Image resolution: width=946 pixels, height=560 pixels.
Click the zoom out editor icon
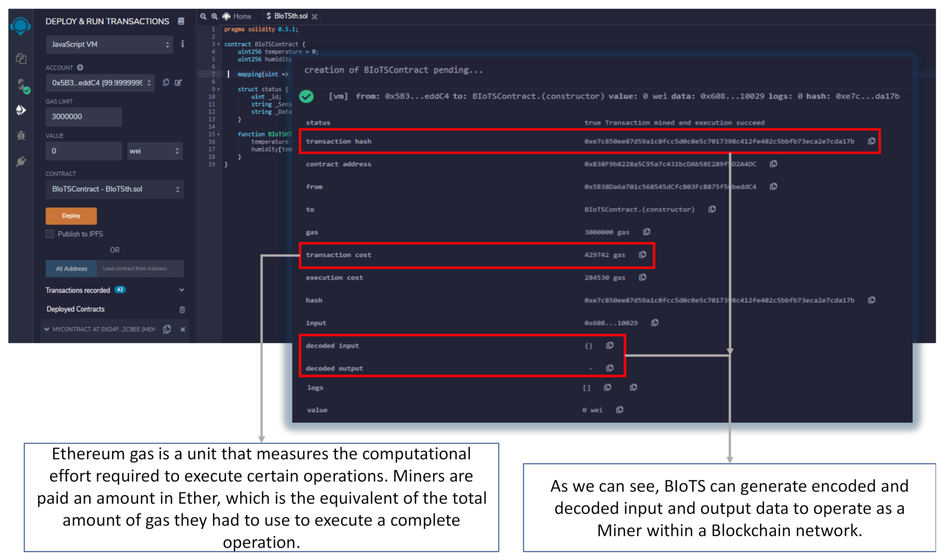click(203, 16)
